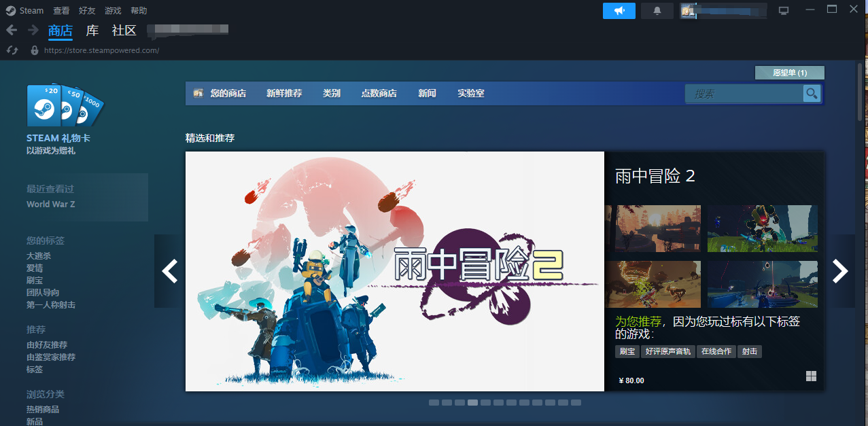The image size is (868, 426).
Task: View the top-right game screenshot thumbnail
Action: (x=763, y=229)
